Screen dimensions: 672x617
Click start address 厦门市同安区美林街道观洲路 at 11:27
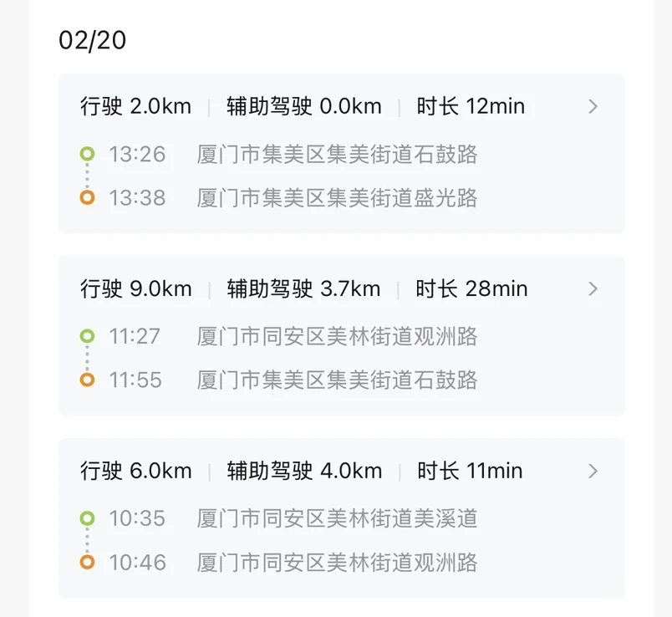pyautogui.click(x=337, y=337)
